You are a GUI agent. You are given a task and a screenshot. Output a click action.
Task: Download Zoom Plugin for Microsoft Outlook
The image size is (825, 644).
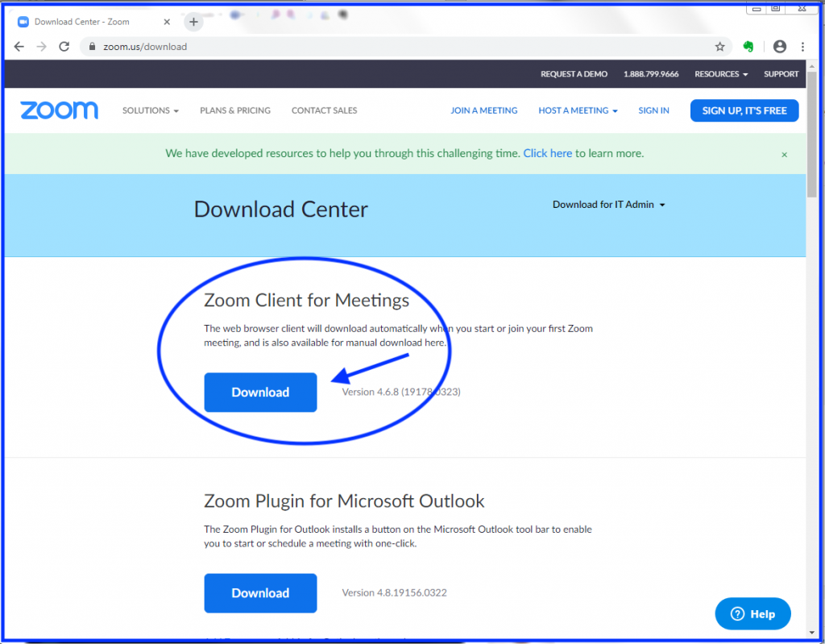[260, 593]
